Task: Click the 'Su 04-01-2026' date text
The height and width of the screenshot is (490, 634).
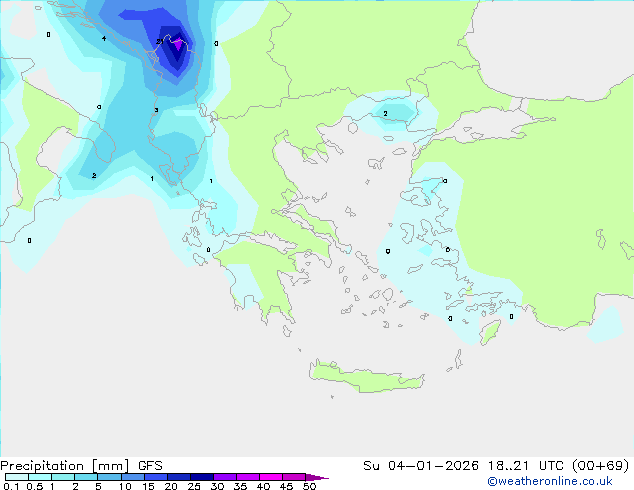Action: tap(421, 466)
